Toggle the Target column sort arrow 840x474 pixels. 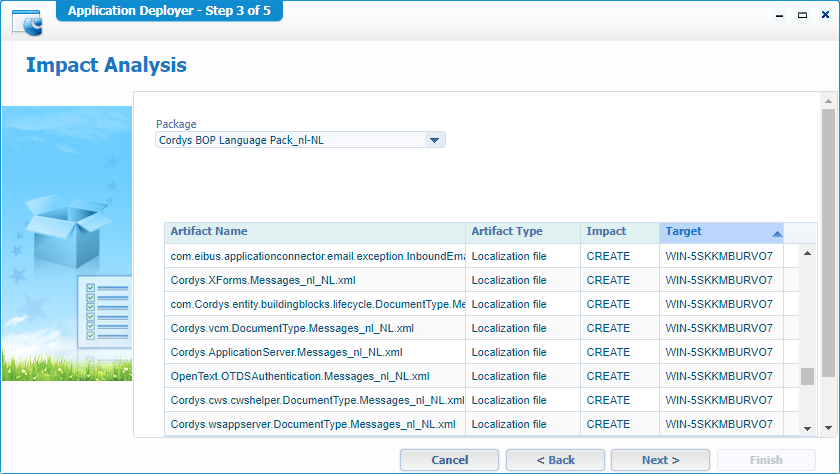(777, 234)
